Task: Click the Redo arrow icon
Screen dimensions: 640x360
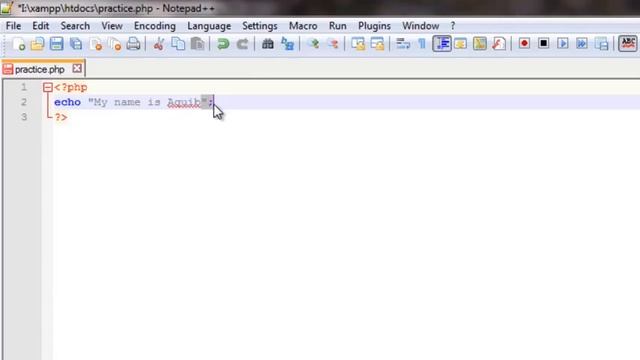Action: 242,44
